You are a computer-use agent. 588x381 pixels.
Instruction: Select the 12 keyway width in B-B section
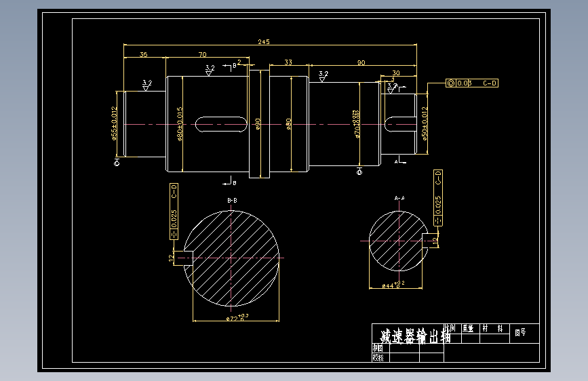point(171,258)
